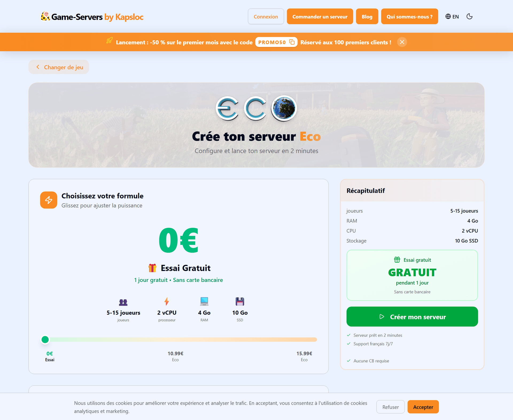Refuse cookies with Refuser button
Viewport: 513px width, 420px height.
coord(390,407)
